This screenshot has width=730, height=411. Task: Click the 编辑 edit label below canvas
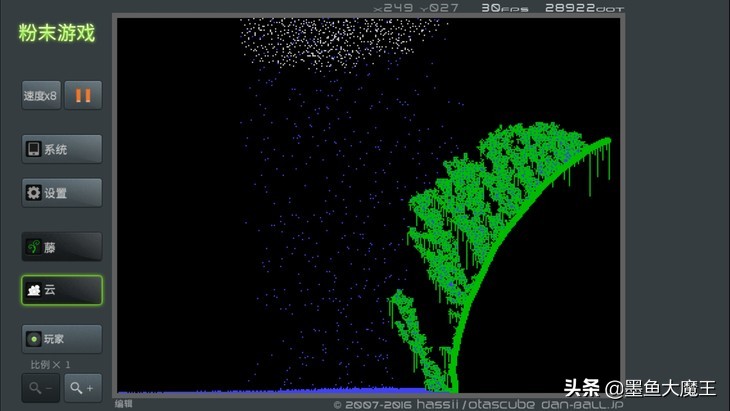(x=123, y=404)
